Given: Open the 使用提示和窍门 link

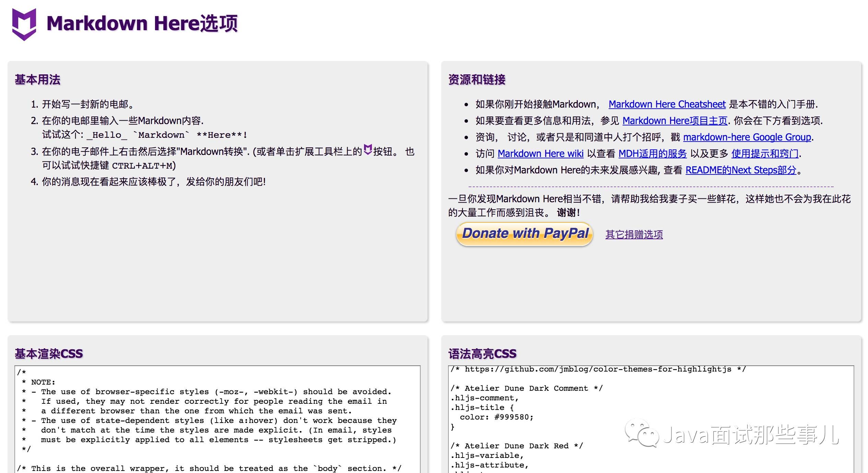Looking at the screenshot, I should pyautogui.click(x=765, y=154).
